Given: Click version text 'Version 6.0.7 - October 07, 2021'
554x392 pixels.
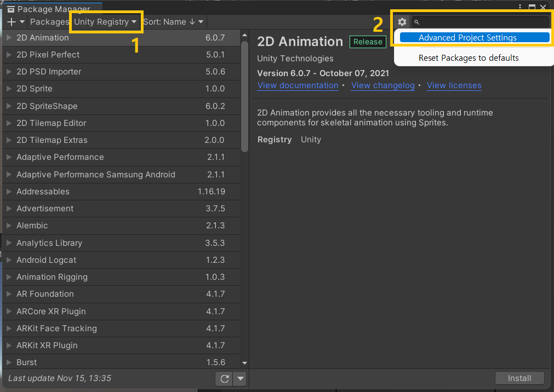Looking at the screenshot, I should pyautogui.click(x=323, y=73).
